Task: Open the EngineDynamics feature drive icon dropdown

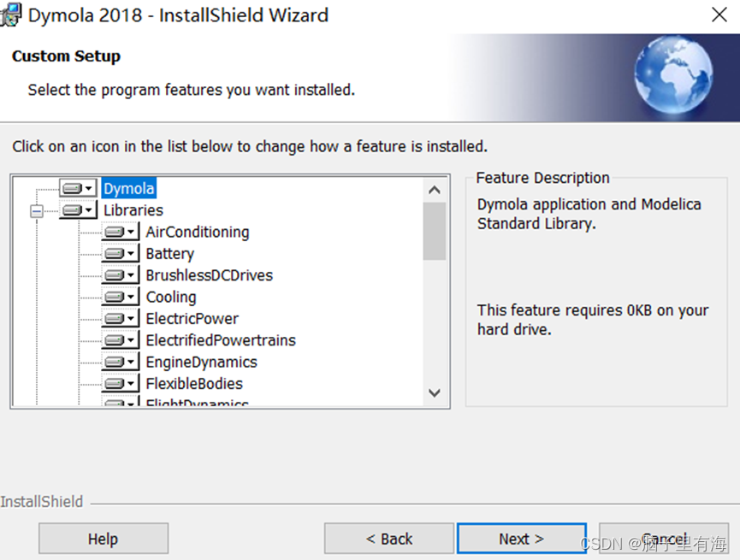Action: 121,362
